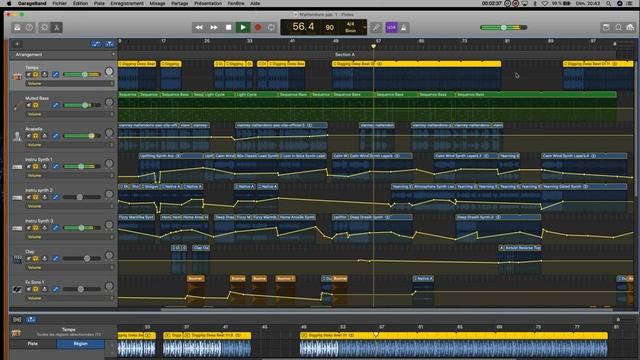640x360 pixels.
Task: Open Instru Synth 3 Volume automation dropdown
Action: pyautogui.click(x=70, y=237)
